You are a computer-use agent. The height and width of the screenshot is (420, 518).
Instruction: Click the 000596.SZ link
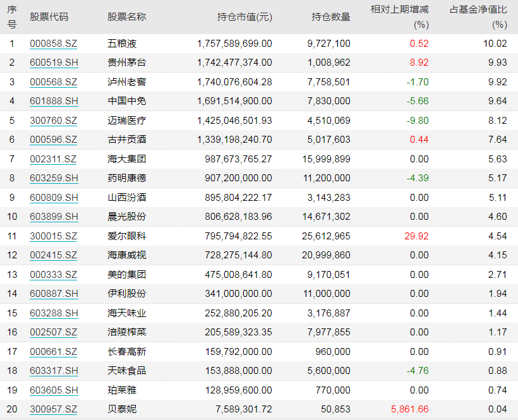pos(53,140)
